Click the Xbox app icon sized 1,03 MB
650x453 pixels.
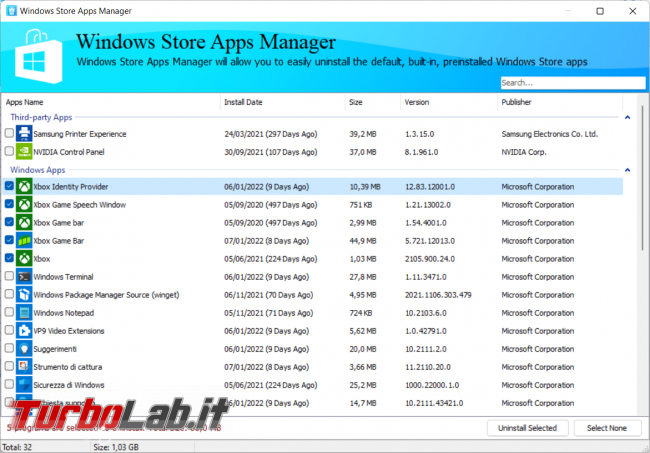(x=24, y=259)
